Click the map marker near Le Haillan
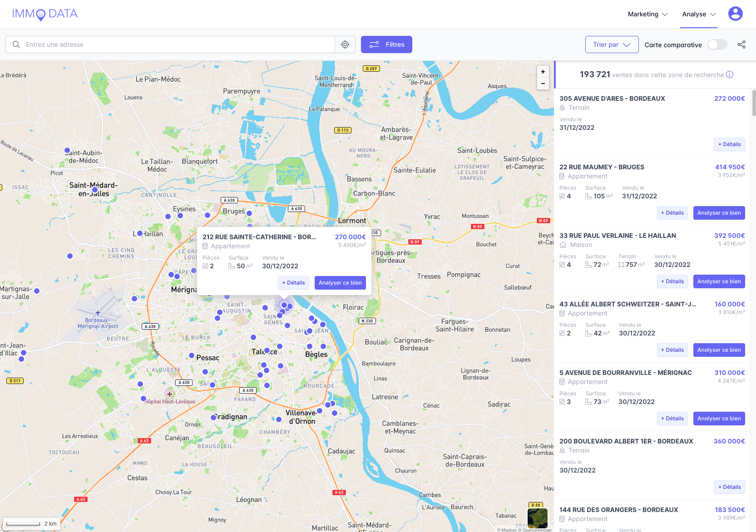This screenshot has width=756, height=532. click(140, 233)
